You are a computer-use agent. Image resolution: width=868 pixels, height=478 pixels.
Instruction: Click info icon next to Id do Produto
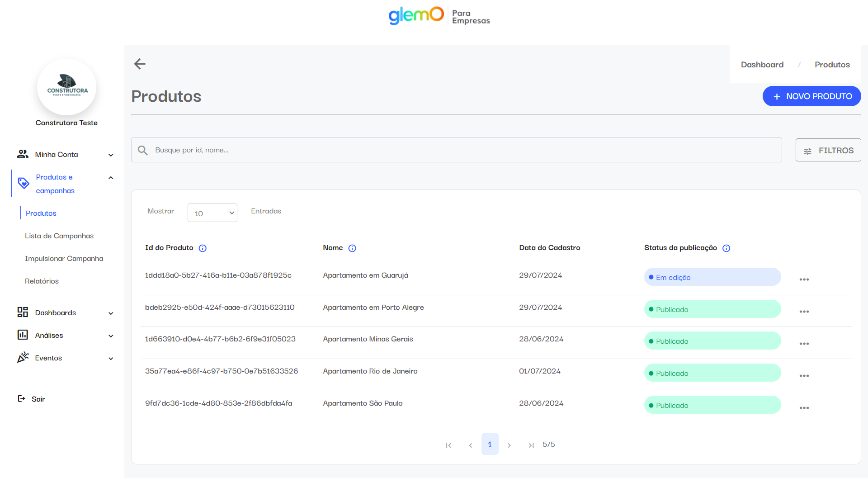click(203, 248)
